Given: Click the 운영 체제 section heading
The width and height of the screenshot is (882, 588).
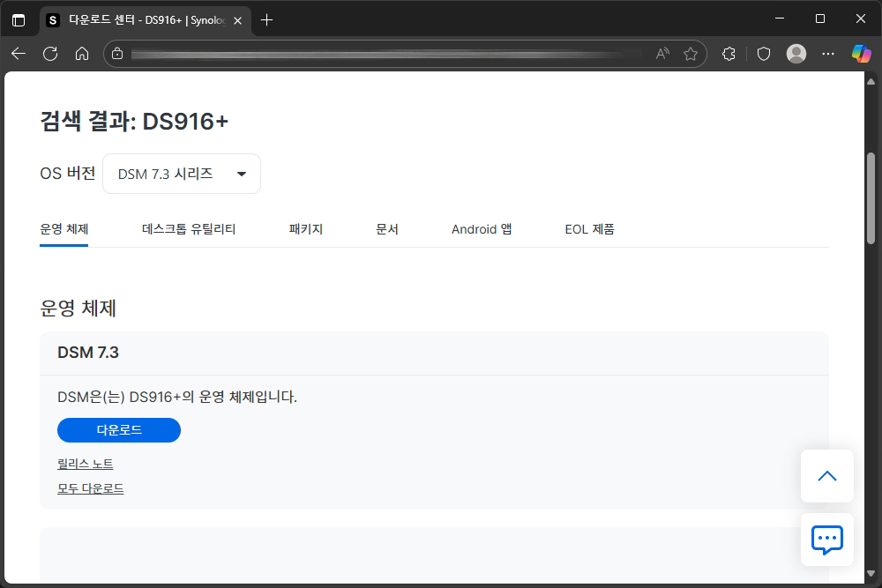Looking at the screenshot, I should tap(78, 308).
